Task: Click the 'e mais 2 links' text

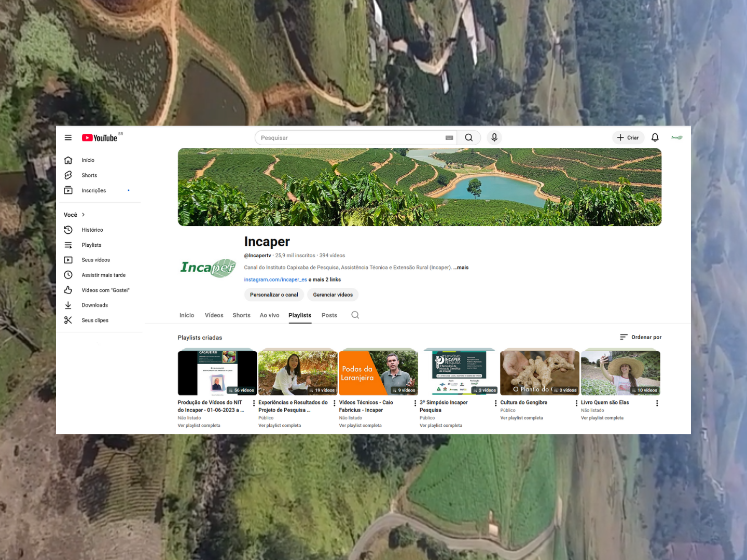Action: 325,279
